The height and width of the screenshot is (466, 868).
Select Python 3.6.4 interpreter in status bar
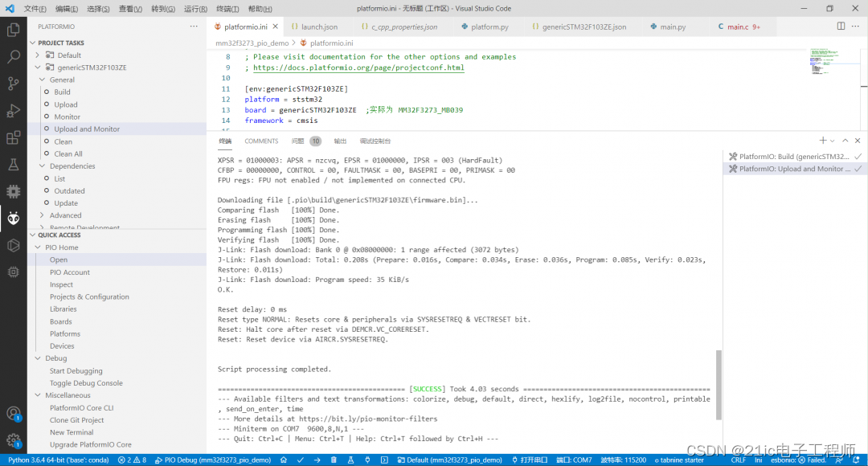click(58, 460)
